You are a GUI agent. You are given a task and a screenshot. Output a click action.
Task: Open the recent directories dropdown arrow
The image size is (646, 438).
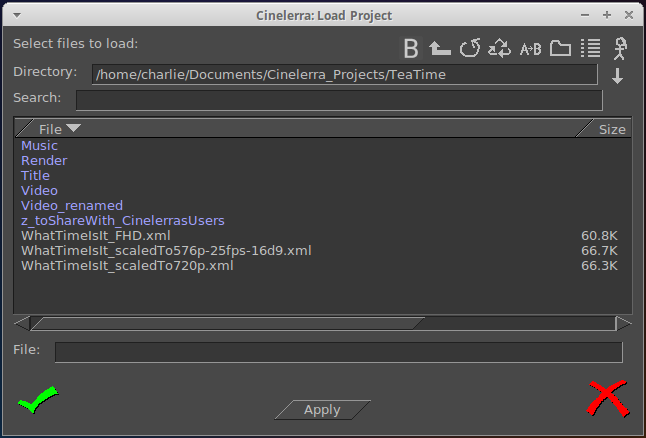617,76
